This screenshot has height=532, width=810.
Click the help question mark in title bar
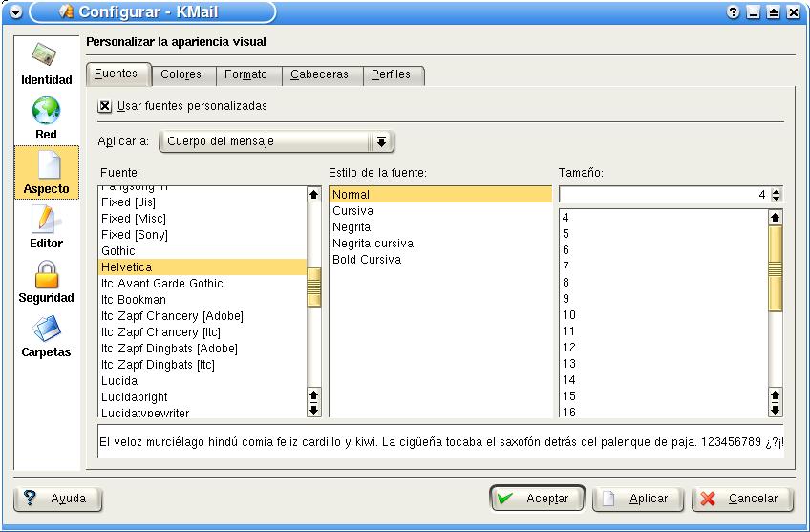click(734, 12)
